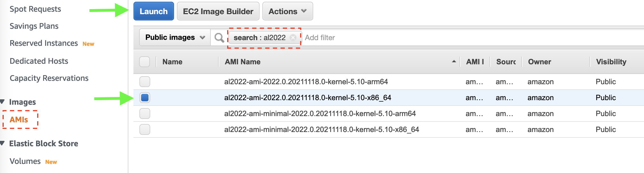Collapse the Elastic Block Store section
This screenshot has width=644, height=173.
(x=3, y=143)
